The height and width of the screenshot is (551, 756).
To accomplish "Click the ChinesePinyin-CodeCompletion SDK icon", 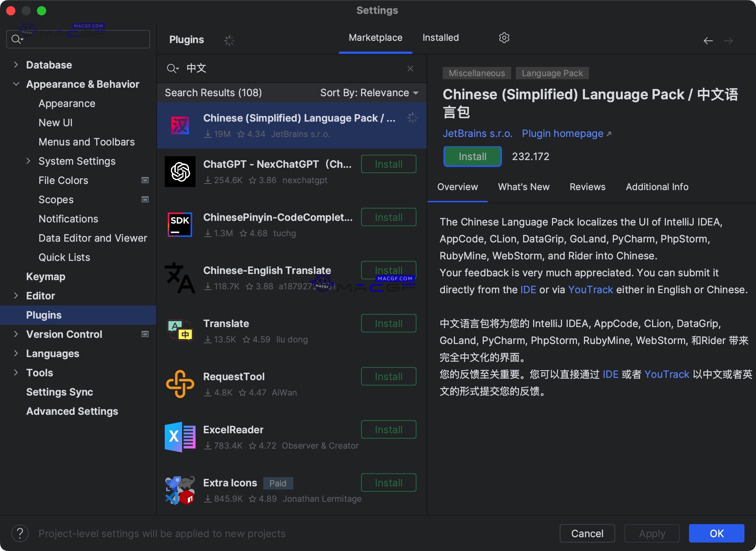I will point(179,225).
